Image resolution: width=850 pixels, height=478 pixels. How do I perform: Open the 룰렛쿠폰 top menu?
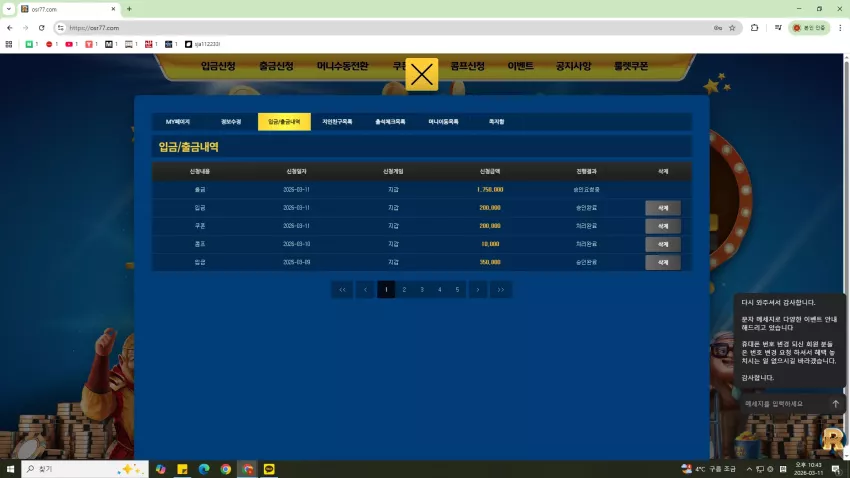click(631, 66)
